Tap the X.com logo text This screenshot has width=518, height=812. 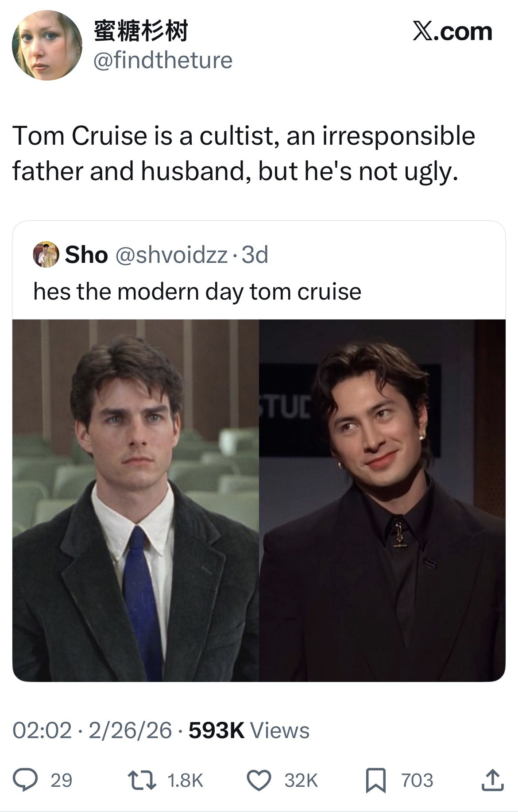coord(452,31)
